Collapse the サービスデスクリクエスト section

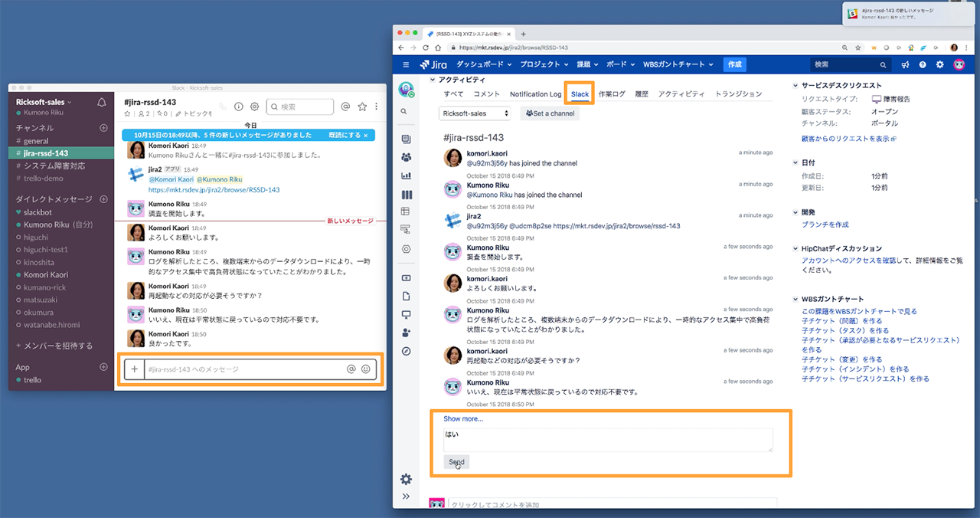(796, 86)
